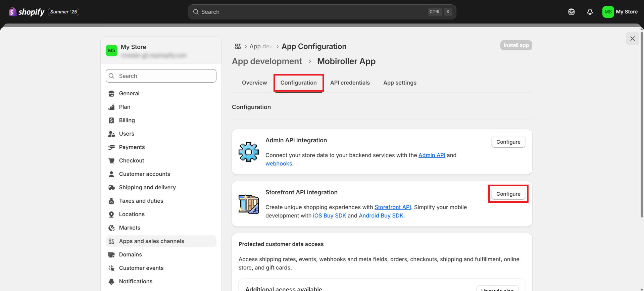This screenshot has width=644, height=291.
Task: Click the Summer '25 edition badge
Action: pyautogui.click(x=63, y=12)
